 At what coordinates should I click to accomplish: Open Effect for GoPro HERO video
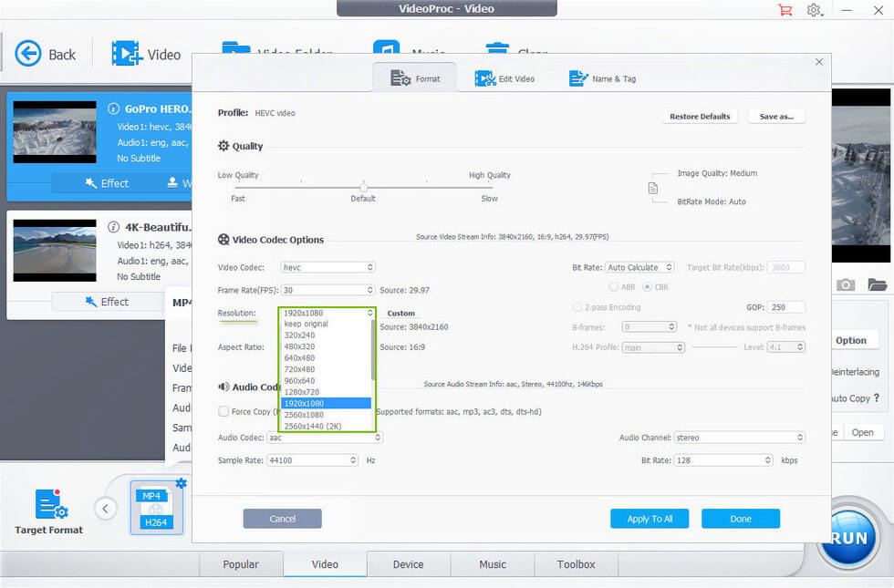[x=107, y=183]
